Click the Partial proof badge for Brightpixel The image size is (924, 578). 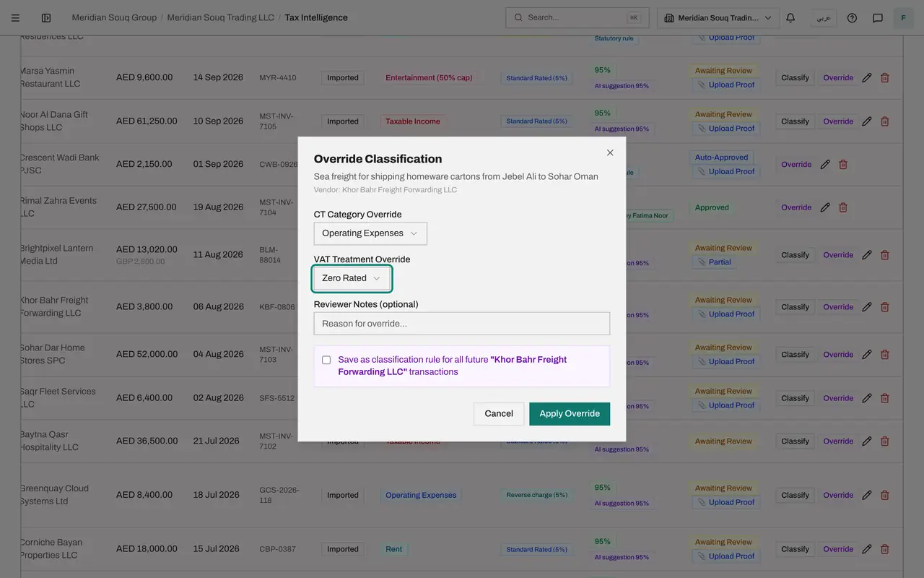(713, 262)
